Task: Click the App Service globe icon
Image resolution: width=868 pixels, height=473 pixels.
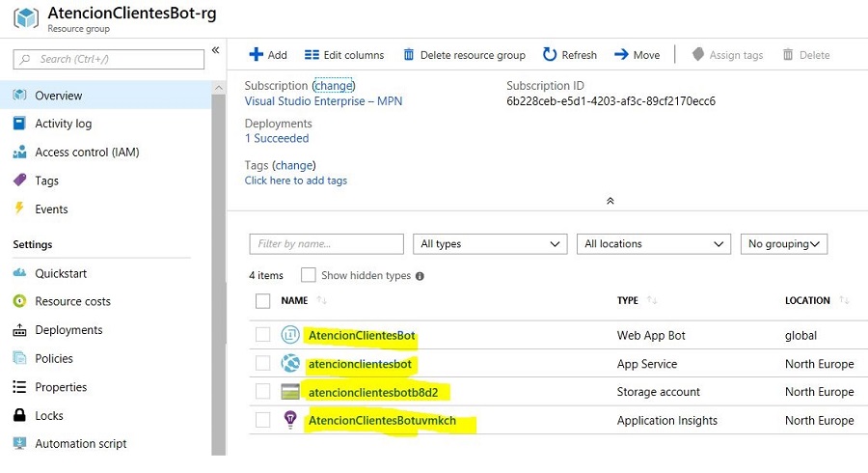Action: (x=290, y=363)
